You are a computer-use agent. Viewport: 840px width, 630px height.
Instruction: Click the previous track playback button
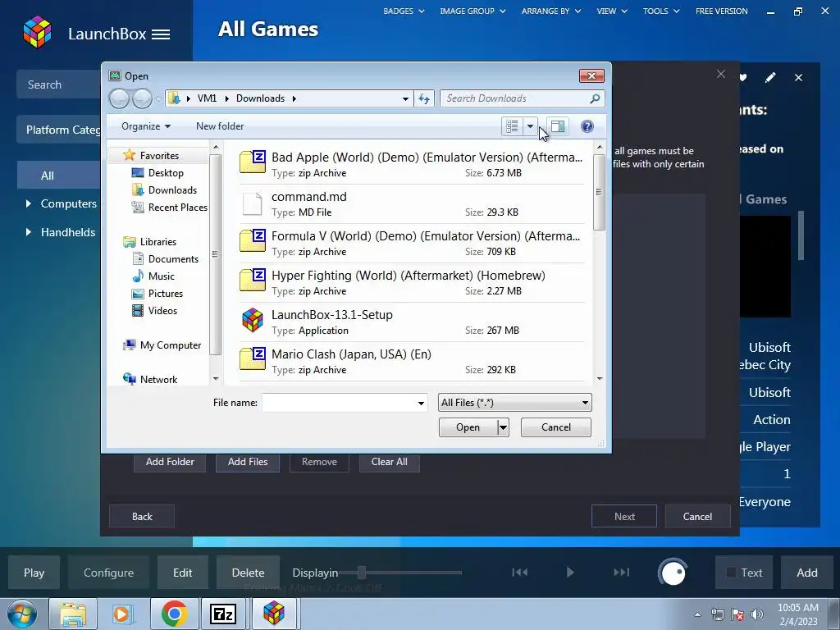tap(519, 573)
